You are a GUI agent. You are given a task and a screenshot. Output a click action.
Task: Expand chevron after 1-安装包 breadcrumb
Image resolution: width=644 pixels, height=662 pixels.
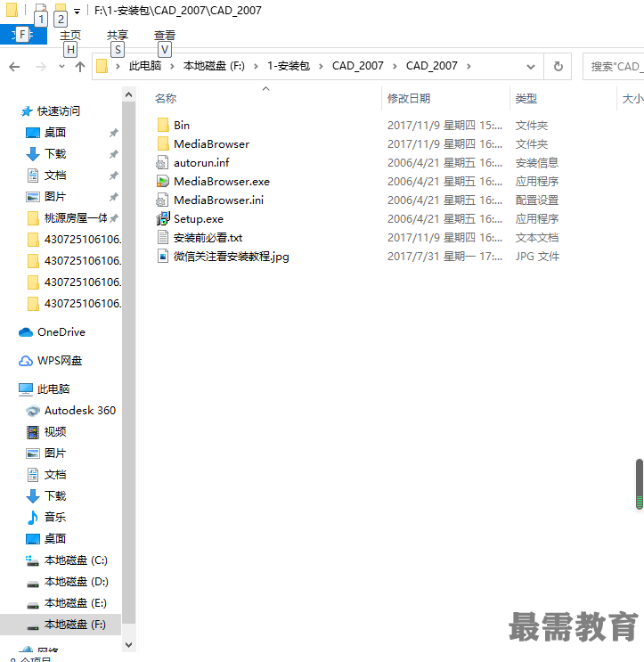(x=322, y=66)
